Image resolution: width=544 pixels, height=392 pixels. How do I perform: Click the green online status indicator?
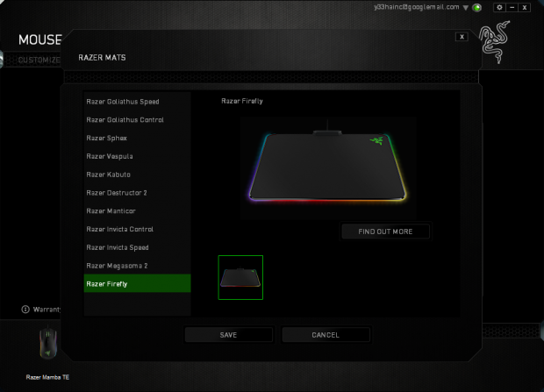477,8
